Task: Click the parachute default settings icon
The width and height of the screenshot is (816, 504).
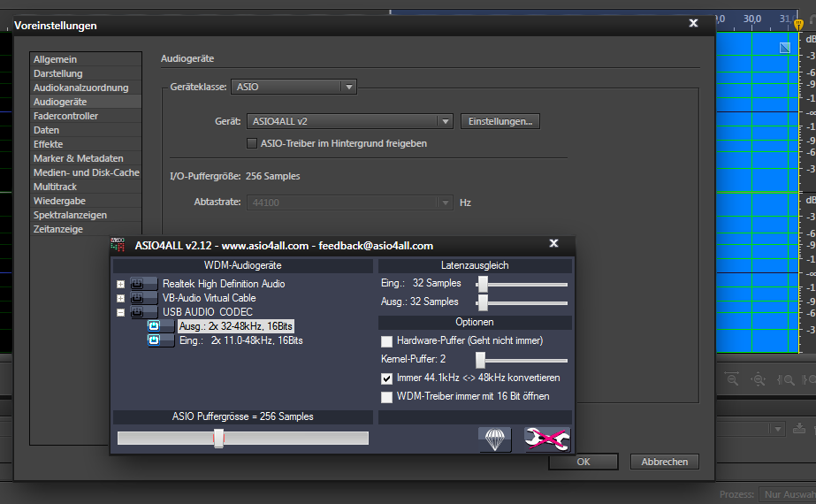Action: pos(494,439)
